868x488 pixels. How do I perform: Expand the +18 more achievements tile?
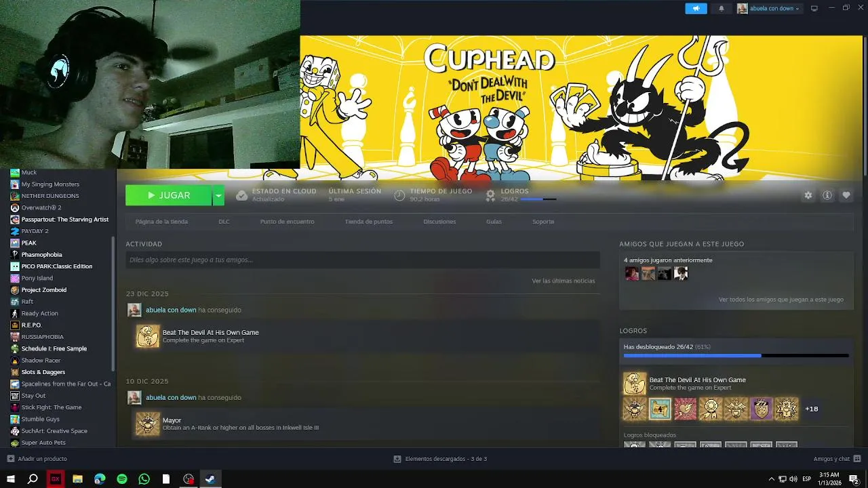point(812,409)
